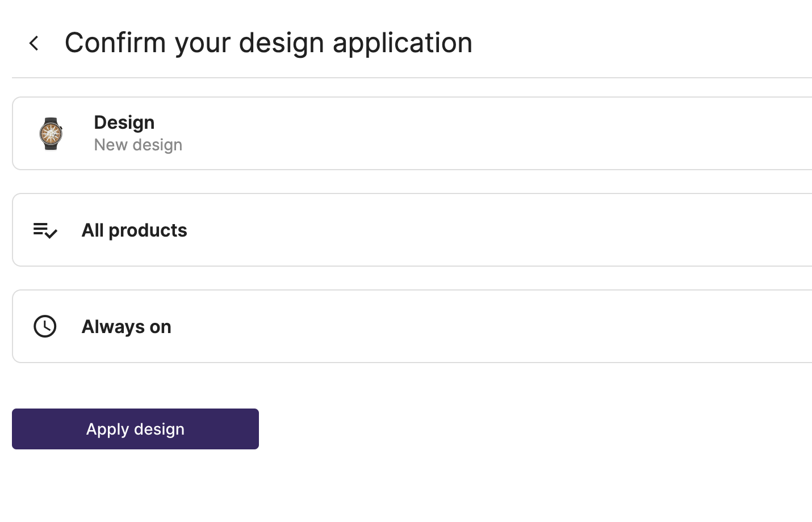
Task: Click the checklist icon beside All products
Action: (45, 230)
